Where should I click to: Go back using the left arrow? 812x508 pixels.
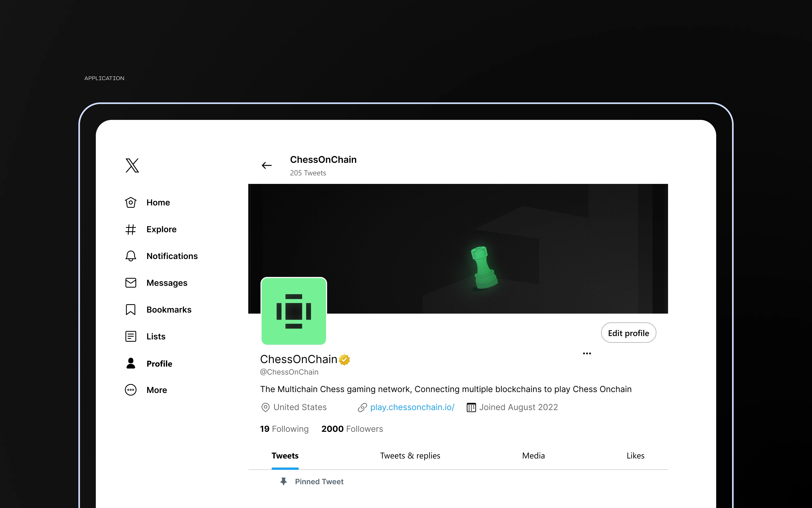click(x=267, y=165)
